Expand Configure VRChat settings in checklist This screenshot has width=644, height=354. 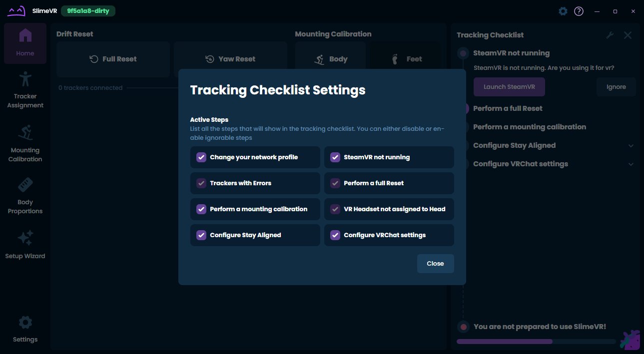click(x=631, y=164)
